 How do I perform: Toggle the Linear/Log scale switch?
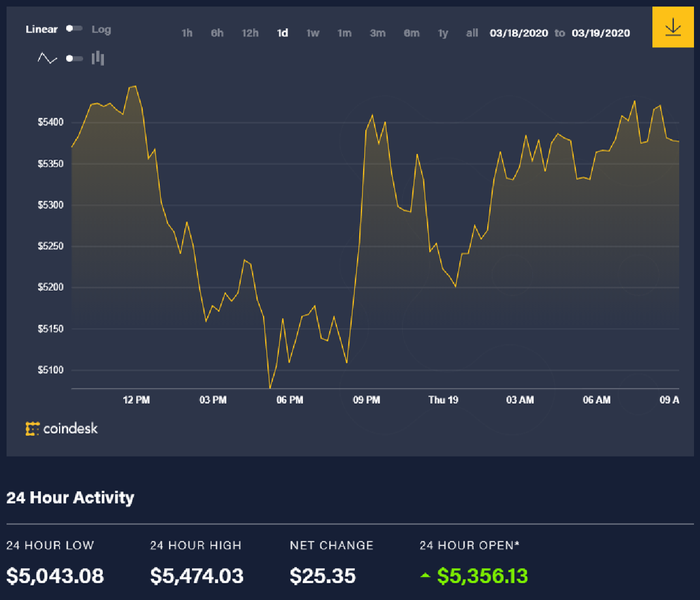(x=74, y=28)
